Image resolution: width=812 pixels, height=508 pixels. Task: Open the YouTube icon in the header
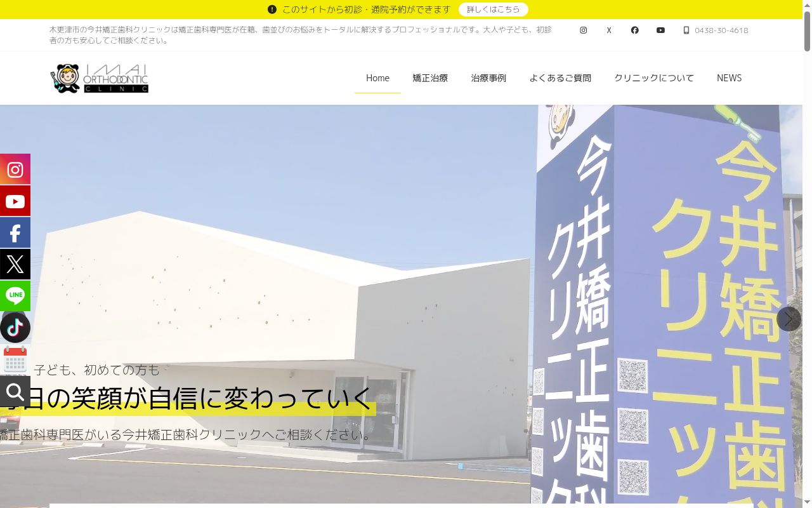(x=660, y=30)
